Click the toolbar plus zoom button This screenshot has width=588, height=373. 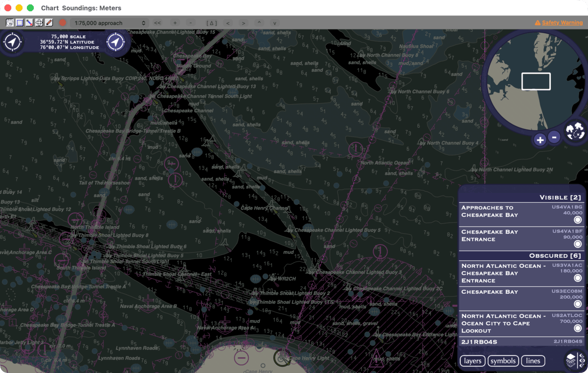click(x=175, y=23)
